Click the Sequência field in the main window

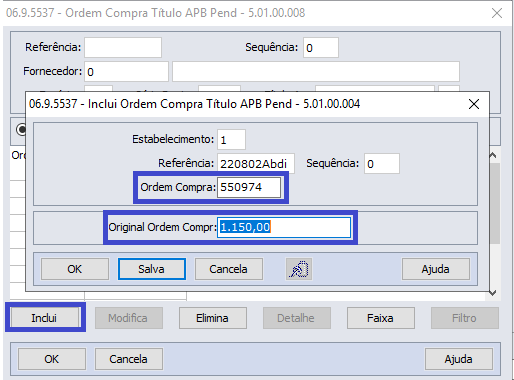click(x=321, y=47)
